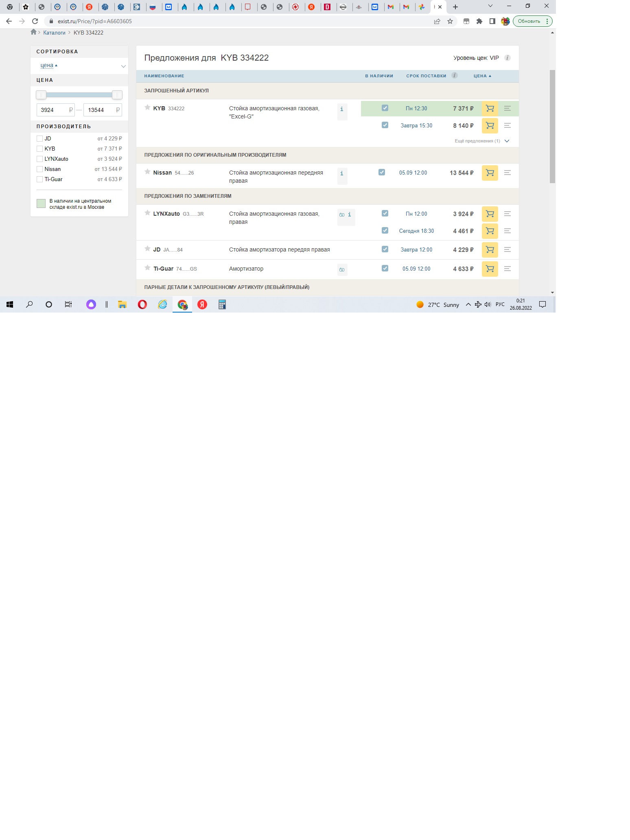Click the right price slider handle

pos(117,95)
